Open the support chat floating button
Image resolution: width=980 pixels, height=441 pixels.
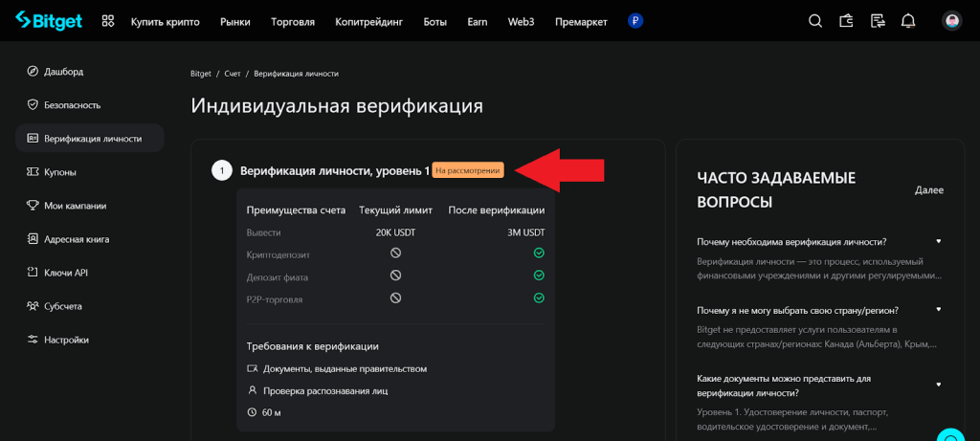pos(951,436)
